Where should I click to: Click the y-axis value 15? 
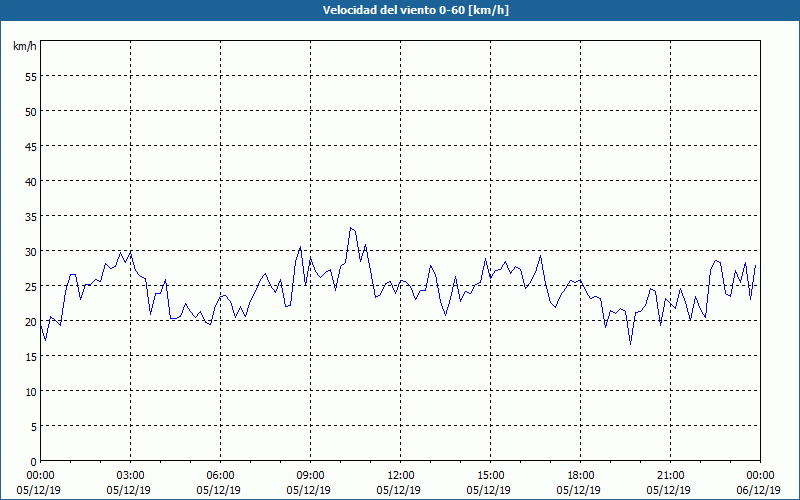click(31, 357)
